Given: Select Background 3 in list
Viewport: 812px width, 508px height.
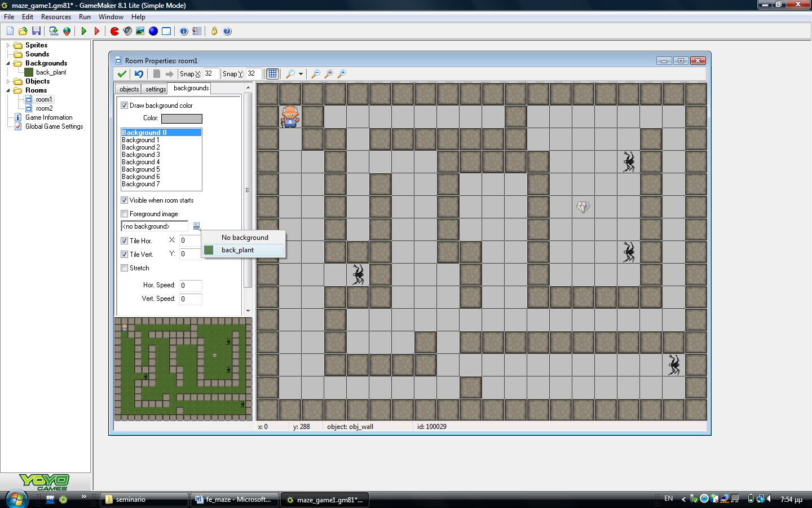Looking at the screenshot, I should coord(161,155).
